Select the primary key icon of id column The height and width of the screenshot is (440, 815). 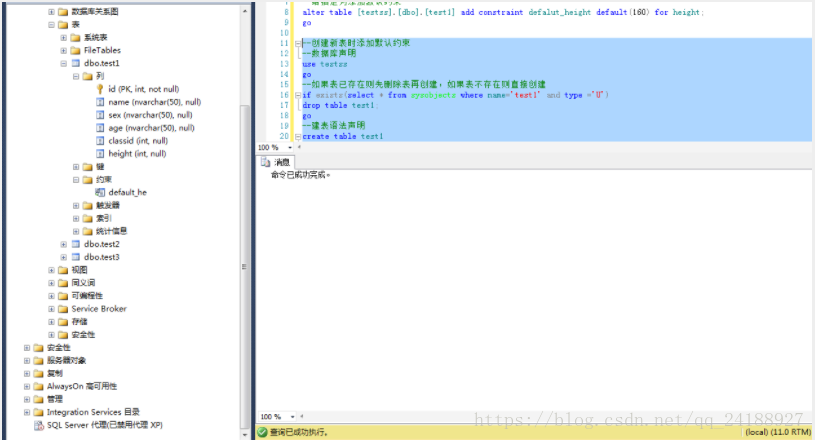click(x=100, y=89)
